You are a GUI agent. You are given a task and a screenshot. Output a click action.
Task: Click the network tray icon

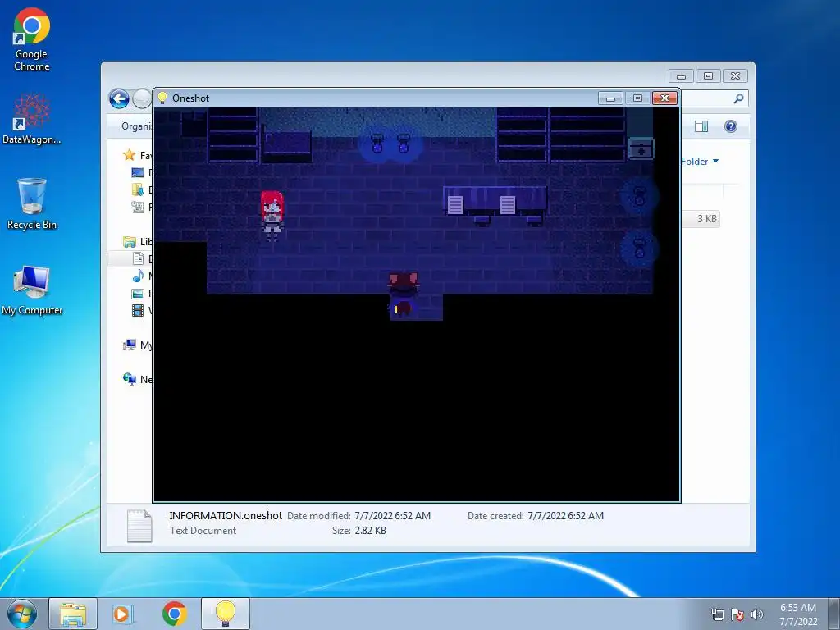(x=717, y=614)
